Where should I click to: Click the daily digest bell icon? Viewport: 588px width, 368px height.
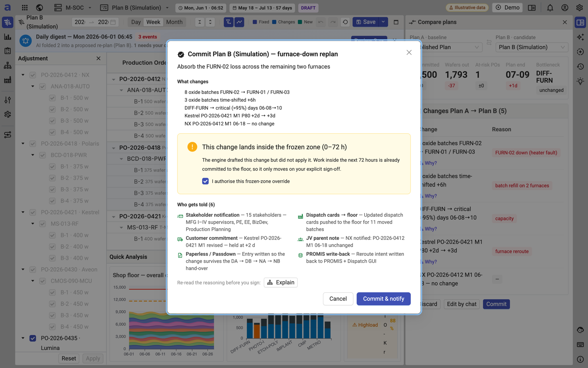point(25,41)
